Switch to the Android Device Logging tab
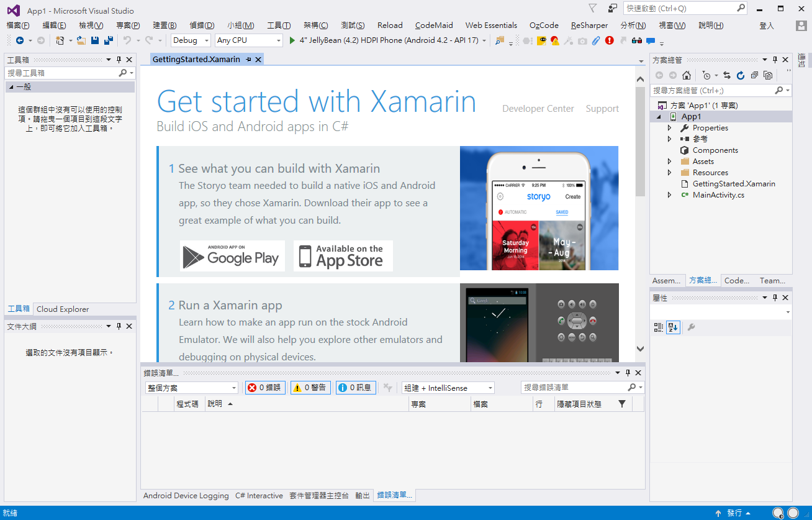The image size is (812, 520). pos(186,496)
